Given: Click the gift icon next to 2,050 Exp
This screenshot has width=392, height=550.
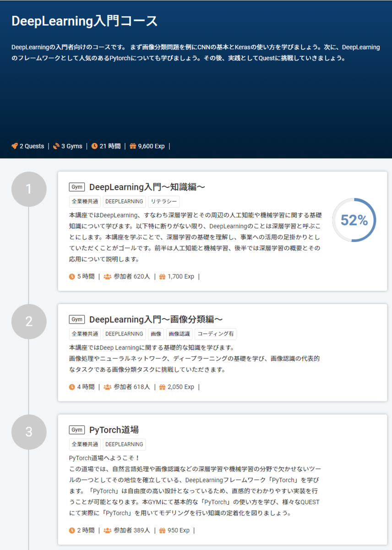Looking at the screenshot, I should [x=162, y=386].
